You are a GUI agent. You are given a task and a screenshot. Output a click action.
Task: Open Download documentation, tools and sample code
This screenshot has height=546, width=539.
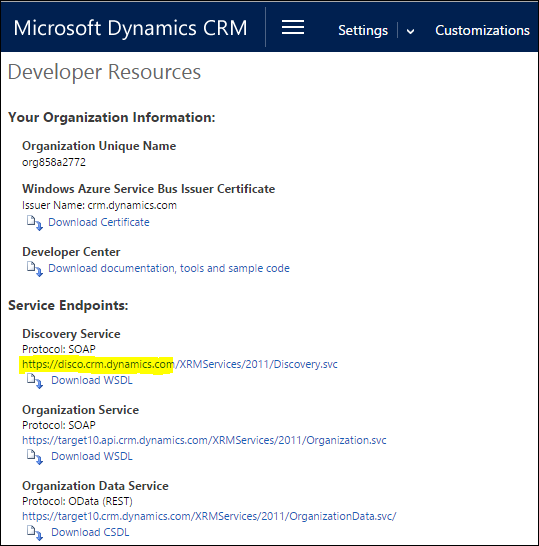[x=169, y=268]
